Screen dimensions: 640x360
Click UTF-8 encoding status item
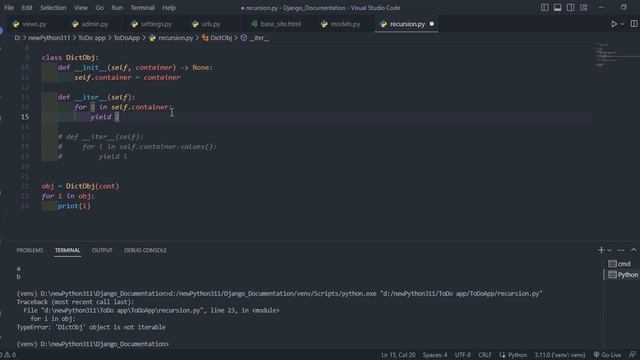click(463, 355)
